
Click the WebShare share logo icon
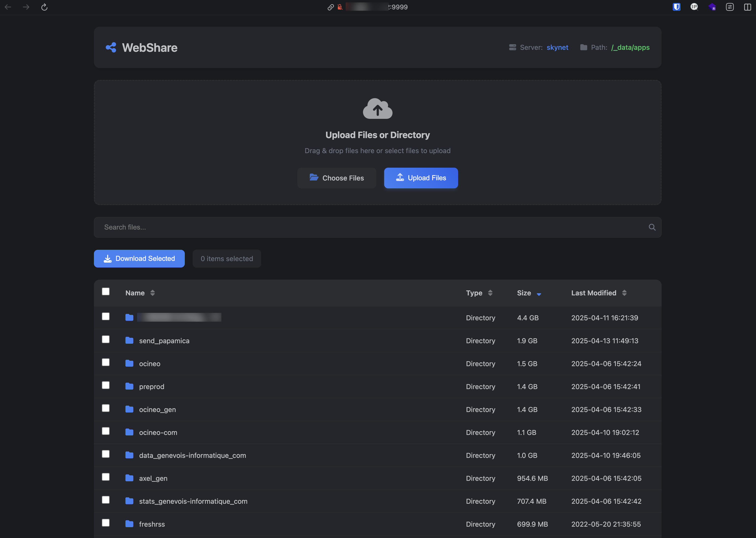111,47
